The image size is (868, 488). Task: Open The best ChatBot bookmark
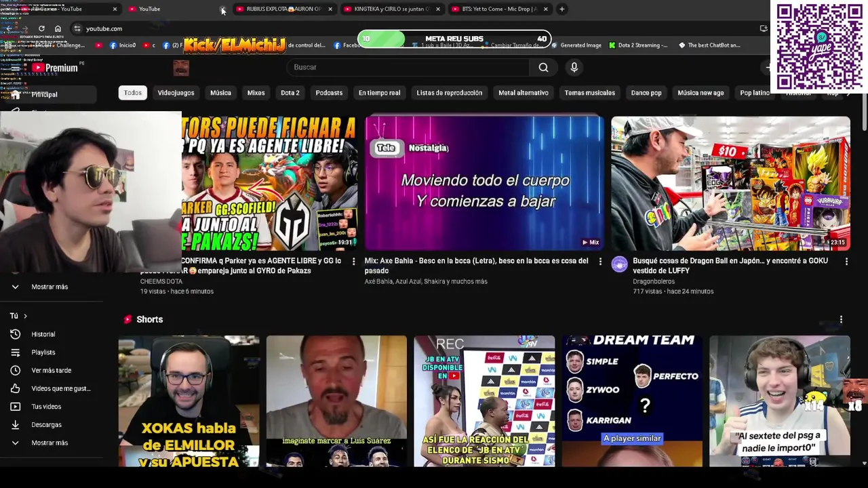point(709,45)
